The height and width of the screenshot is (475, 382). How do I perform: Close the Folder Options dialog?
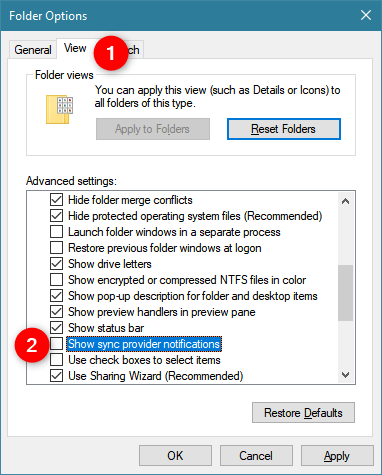pyautogui.click(x=366, y=15)
